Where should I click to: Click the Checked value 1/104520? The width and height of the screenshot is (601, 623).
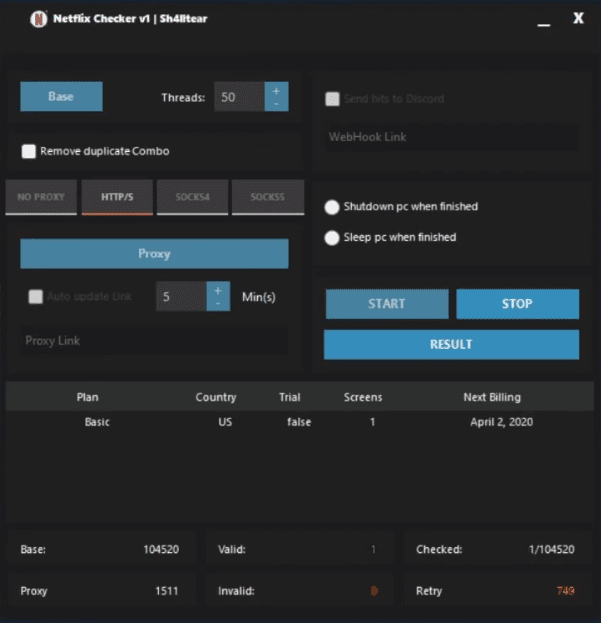pos(551,549)
